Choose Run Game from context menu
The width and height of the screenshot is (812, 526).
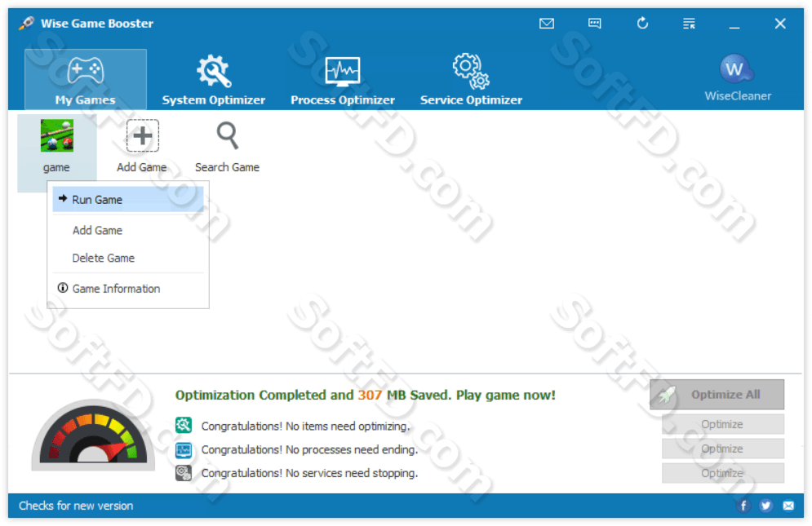coord(128,200)
